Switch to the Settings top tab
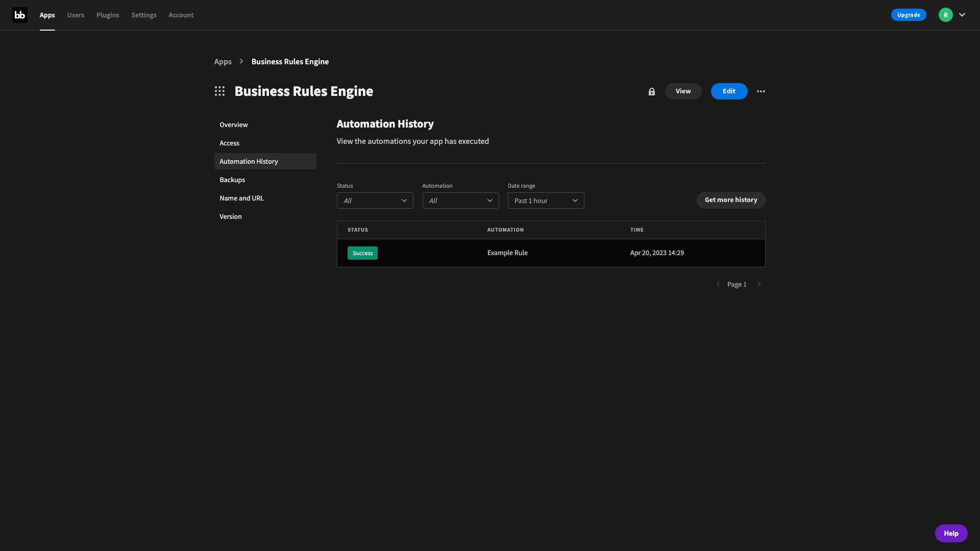The image size is (980, 551). pos(144,15)
